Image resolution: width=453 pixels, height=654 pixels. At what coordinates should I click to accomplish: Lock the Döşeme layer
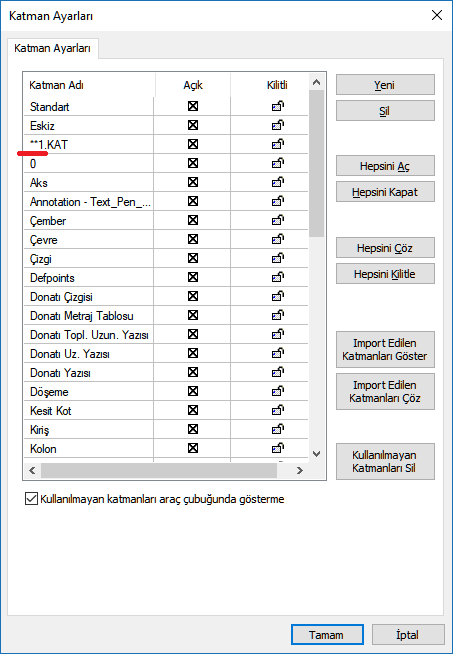277,391
